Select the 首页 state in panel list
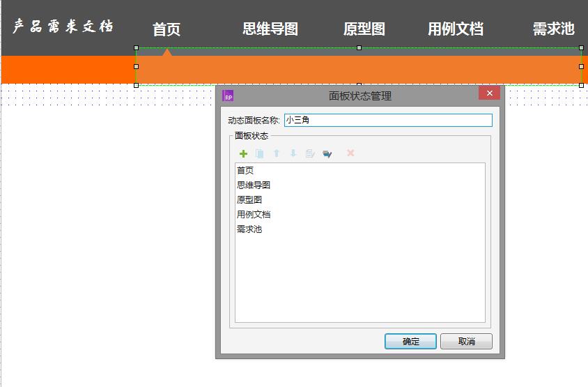Viewport: 588px width, 387px height. point(245,170)
